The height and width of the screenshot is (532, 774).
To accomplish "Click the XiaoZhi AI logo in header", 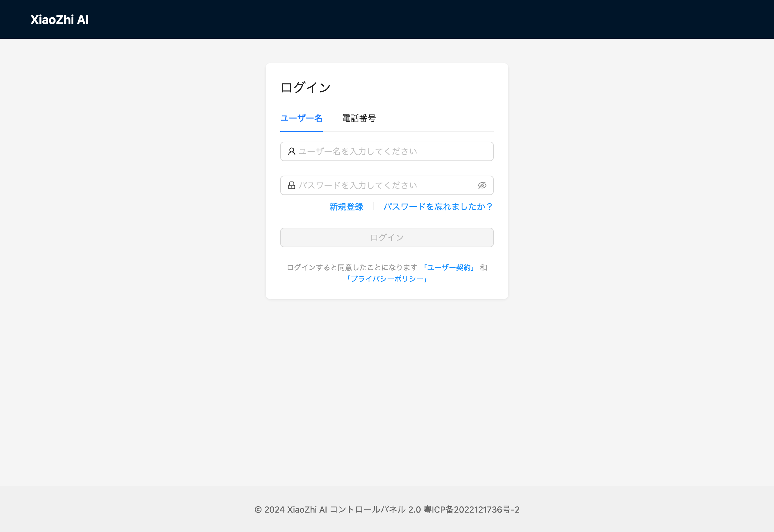I will pyautogui.click(x=60, y=20).
